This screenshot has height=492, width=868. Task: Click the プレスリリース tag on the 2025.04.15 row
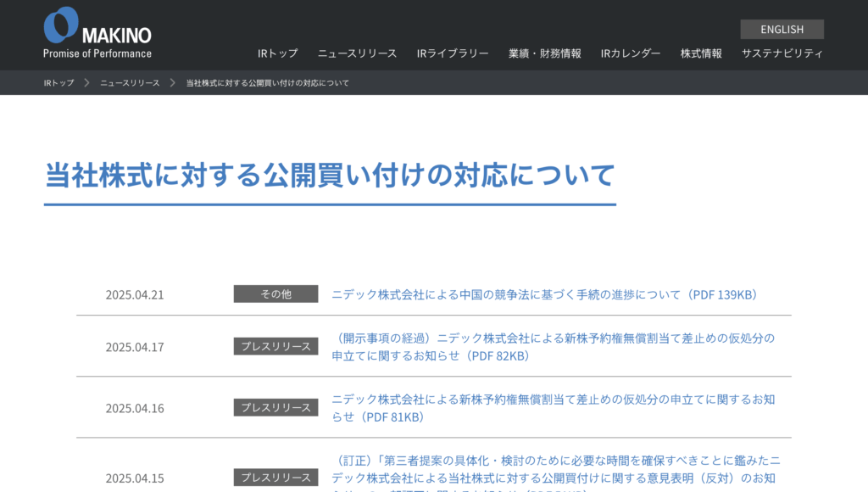point(275,477)
